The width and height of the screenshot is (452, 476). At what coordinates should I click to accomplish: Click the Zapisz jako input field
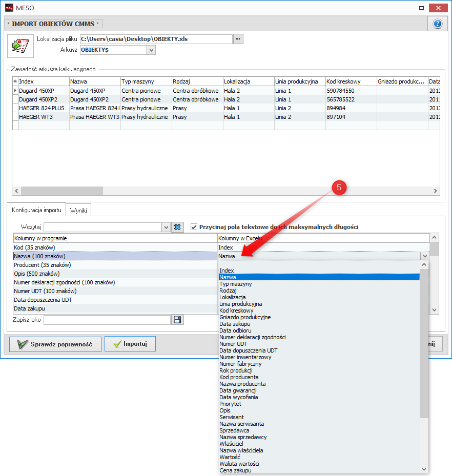[107, 320]
